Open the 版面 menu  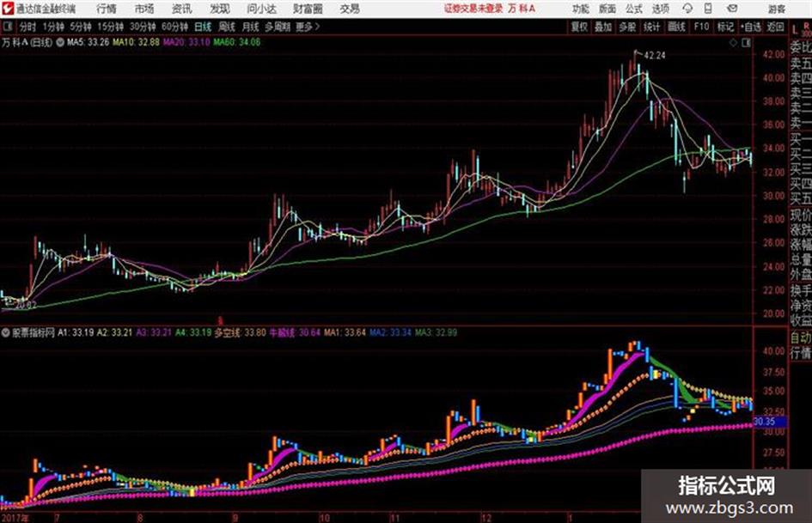coord(607,9)
